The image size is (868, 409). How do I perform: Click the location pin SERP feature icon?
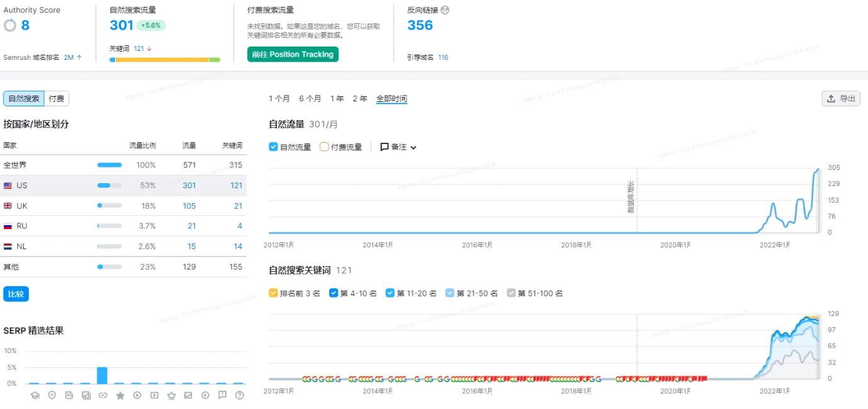[52, 396]
